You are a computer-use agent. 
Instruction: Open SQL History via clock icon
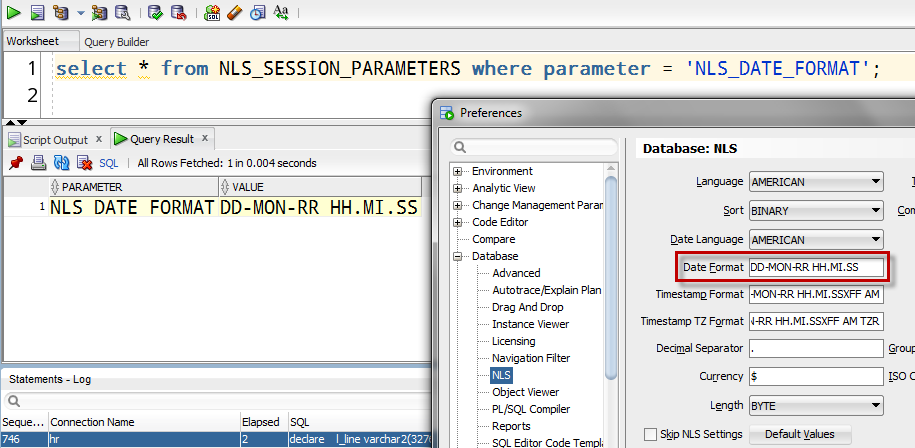[257, 12]
